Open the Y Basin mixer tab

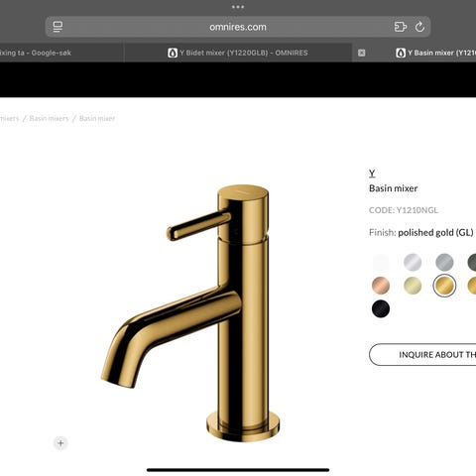435,53
